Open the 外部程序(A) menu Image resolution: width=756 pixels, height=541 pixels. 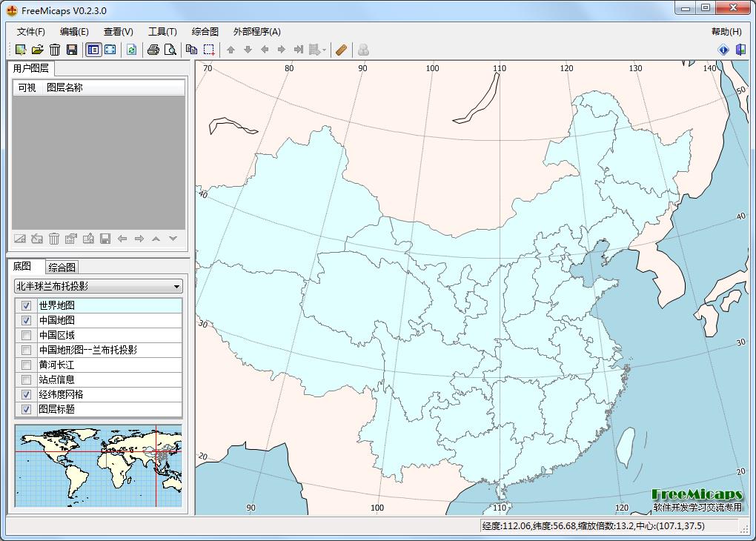pos(256,32)
